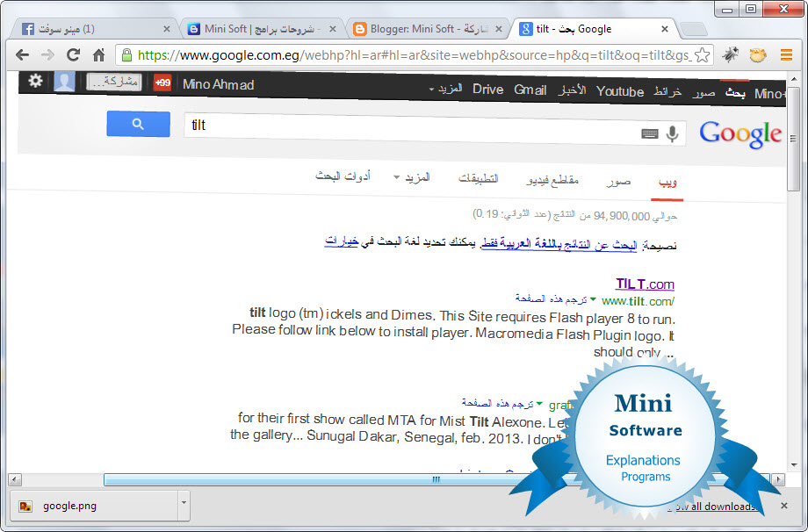This screenshot has height=532, width=808.
Task: Click translate this page link for tilt.com
Action: (x=551, y=298)
